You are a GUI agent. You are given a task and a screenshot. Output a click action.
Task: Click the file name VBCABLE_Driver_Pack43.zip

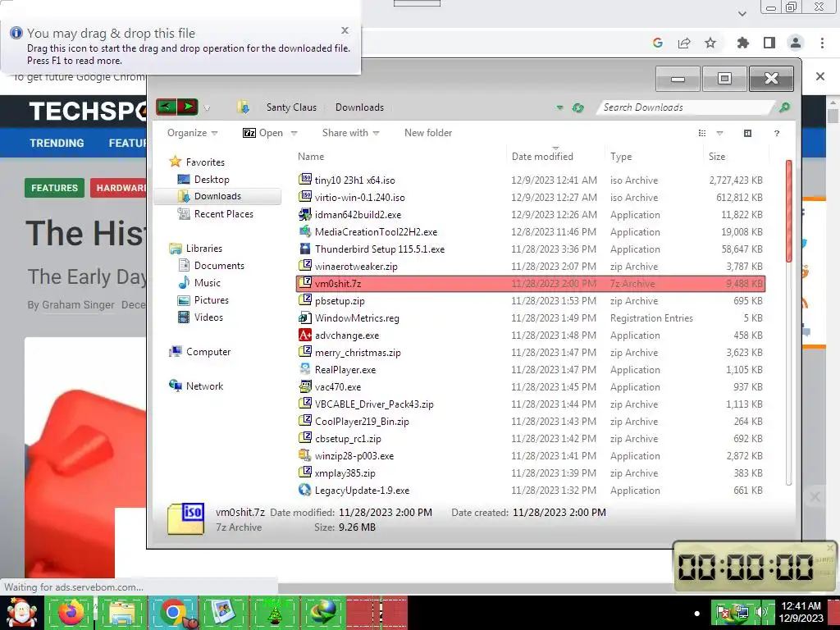[374, 404]
